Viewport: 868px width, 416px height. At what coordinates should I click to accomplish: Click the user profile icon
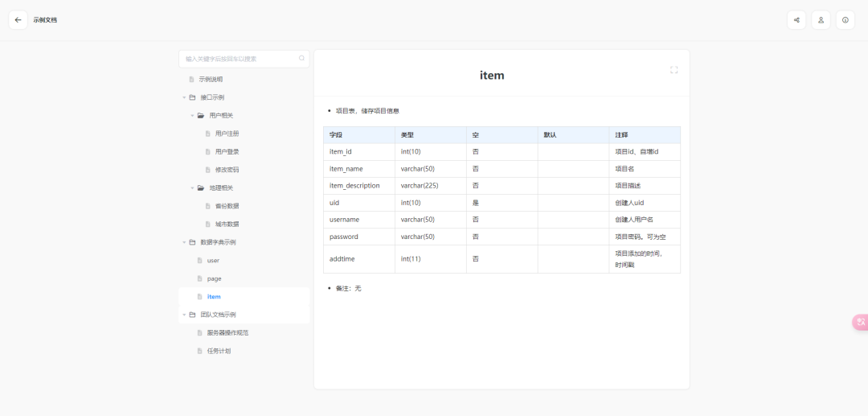coord(821,20)
